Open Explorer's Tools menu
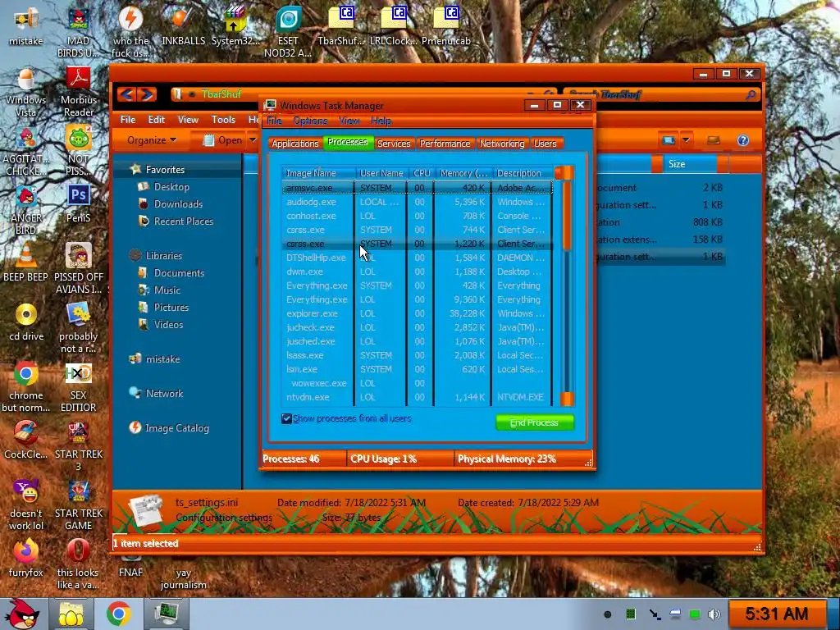The width and height of the screenshot is (840, 630). [x=223, y=120]
